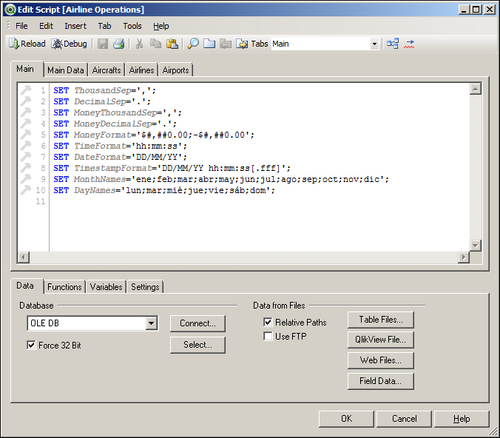Click the Print icon in toolbar
The image size is (500, 438).
[119, 44]
